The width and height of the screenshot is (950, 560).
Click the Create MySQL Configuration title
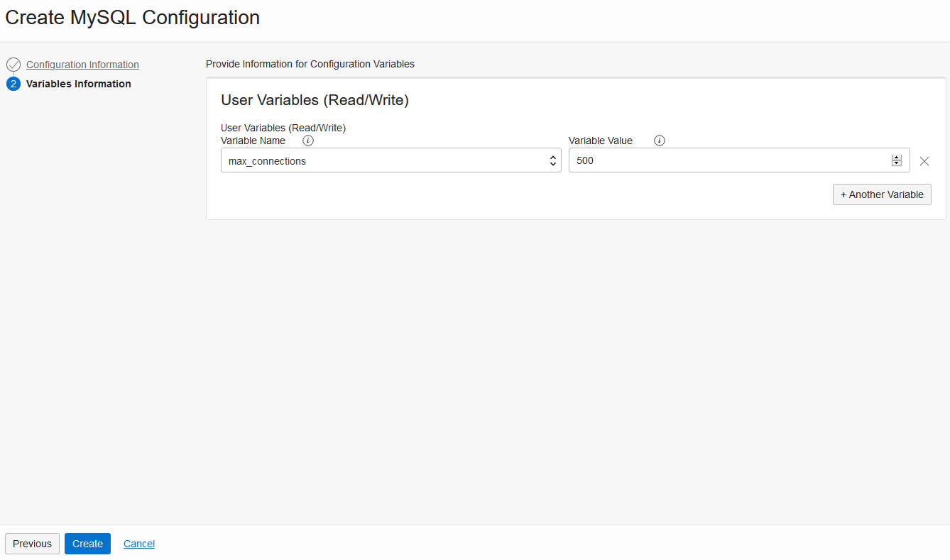[x=133, y=17]
